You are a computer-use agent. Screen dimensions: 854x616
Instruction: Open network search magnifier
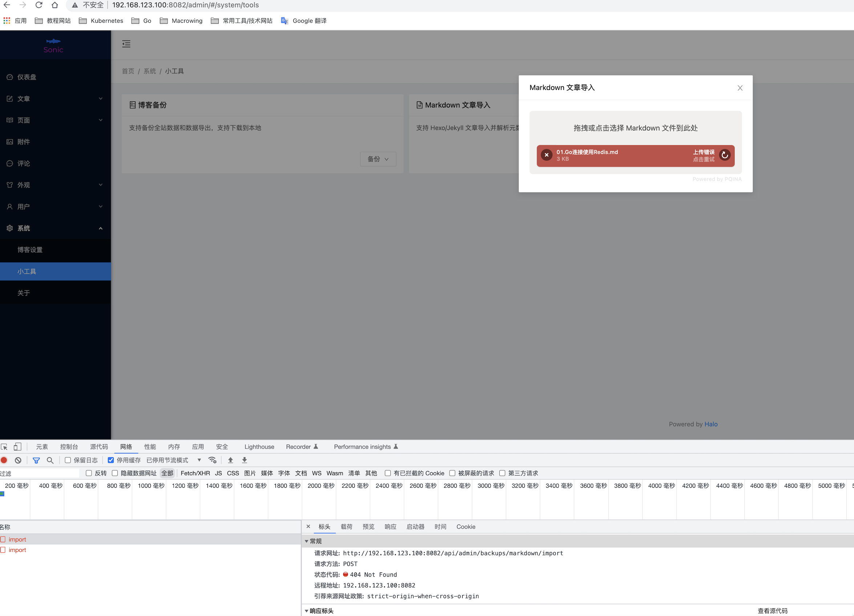coord(50,460)
